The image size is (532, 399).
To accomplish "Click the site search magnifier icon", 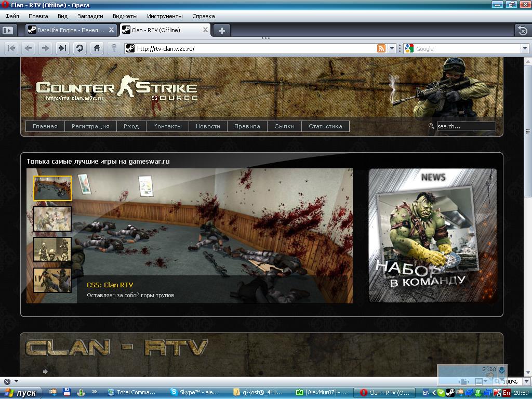I will coord(431,126).
